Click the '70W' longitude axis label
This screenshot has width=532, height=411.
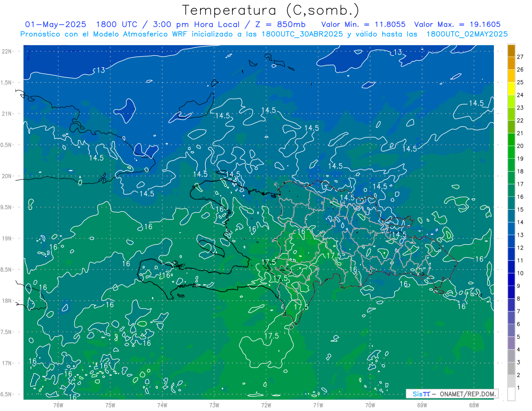tap(370, 405)
